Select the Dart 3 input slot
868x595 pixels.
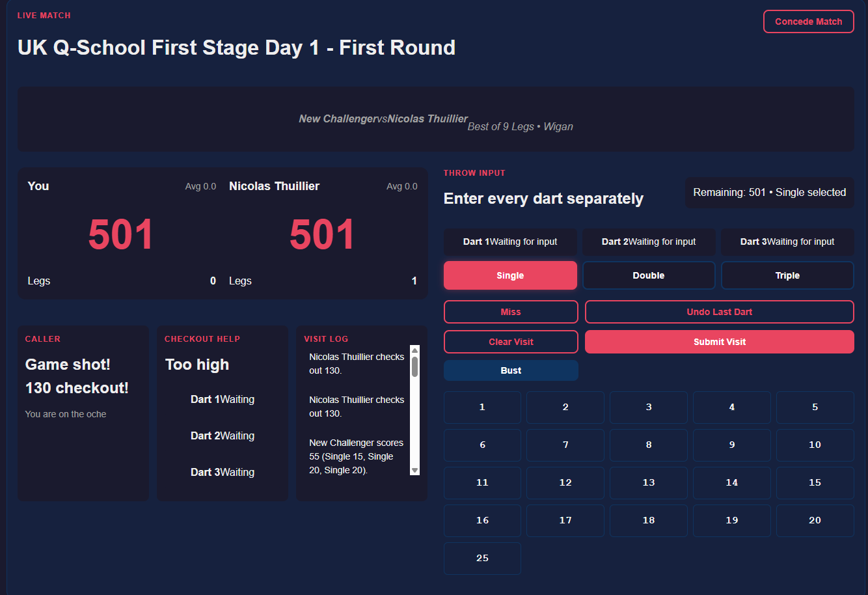(x=787, y=242)
